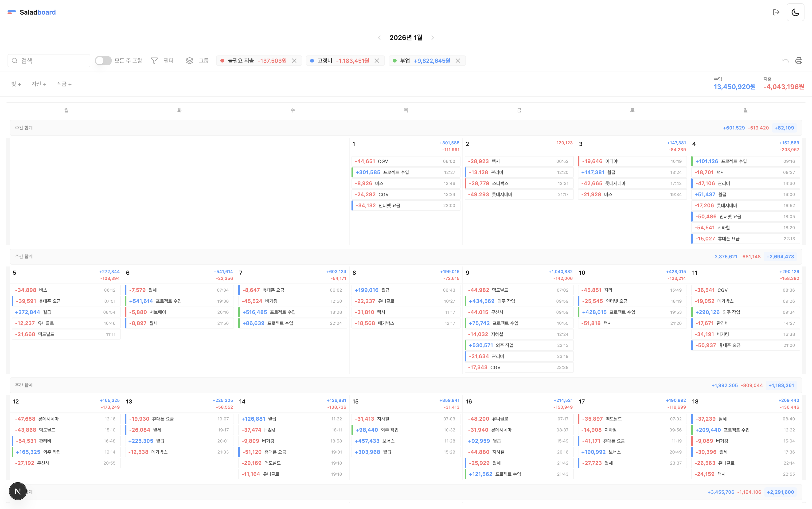Open the -34,132 인터넷 요금 entry
Image resolution: width=812 pixels, height=509 pixels.
[406, 205]
